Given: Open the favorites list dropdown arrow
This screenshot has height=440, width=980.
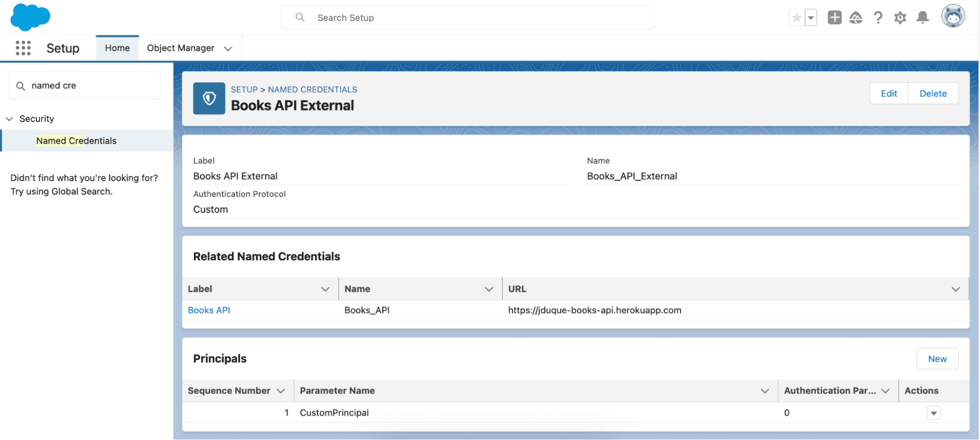Looking at the screenshot, I should pyautogui.click(x=811, y=18).
